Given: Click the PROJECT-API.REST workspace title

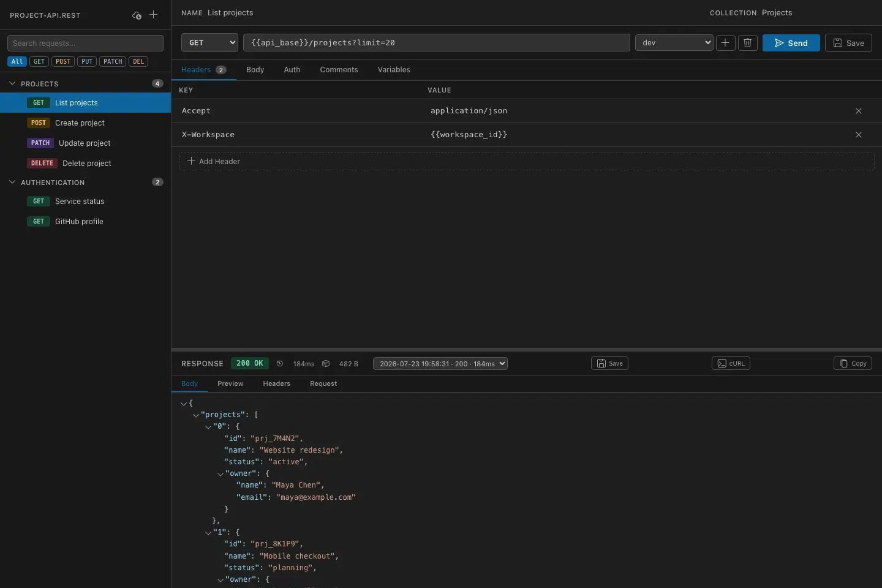Looking at the screenshot, I should 45,15.
